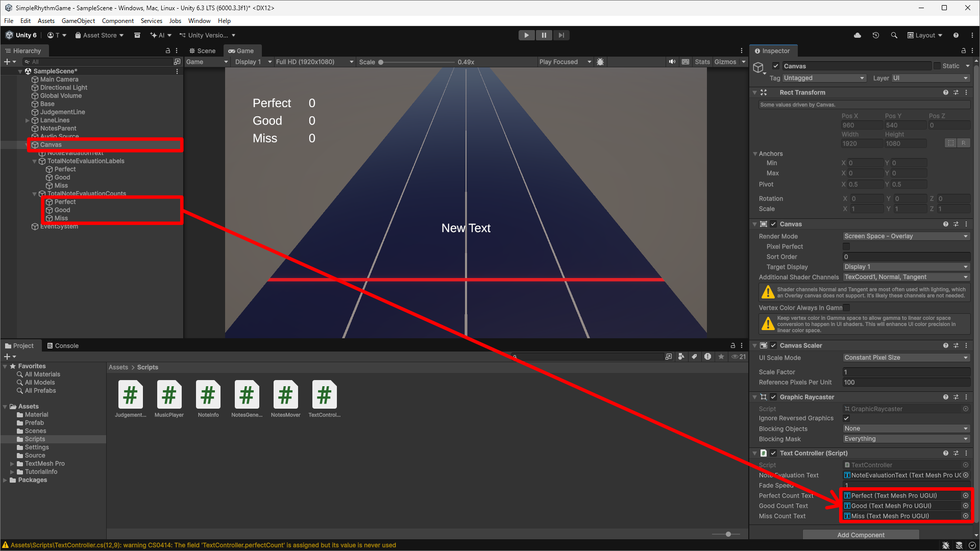Click the Step frame button
Screen dimensions: 980x551
coord(561,35)
